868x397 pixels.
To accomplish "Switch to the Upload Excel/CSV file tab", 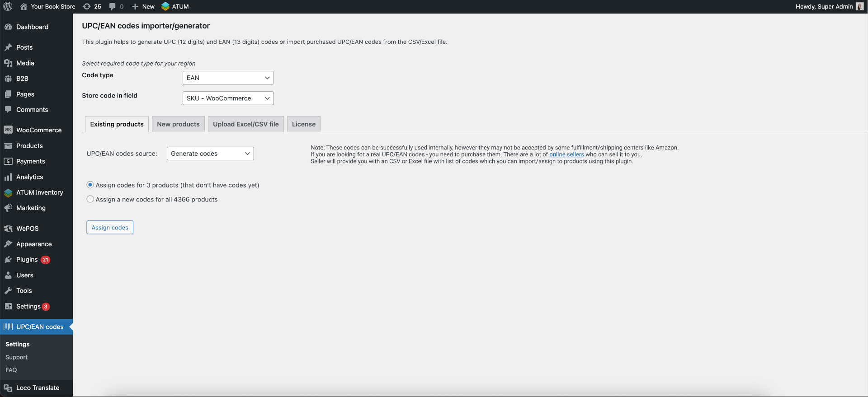I will [x=246, y=124].
